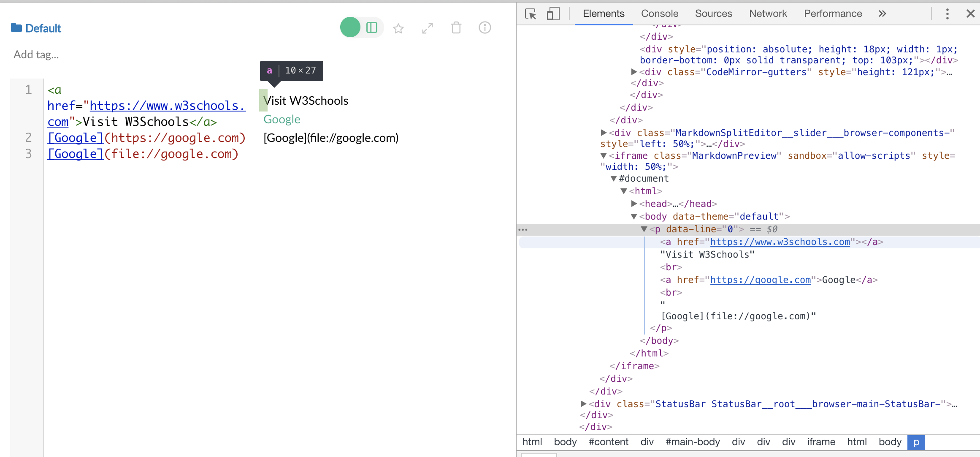
Task: Toggle the device toolbar icon
Action: click(x=553, y=14)
